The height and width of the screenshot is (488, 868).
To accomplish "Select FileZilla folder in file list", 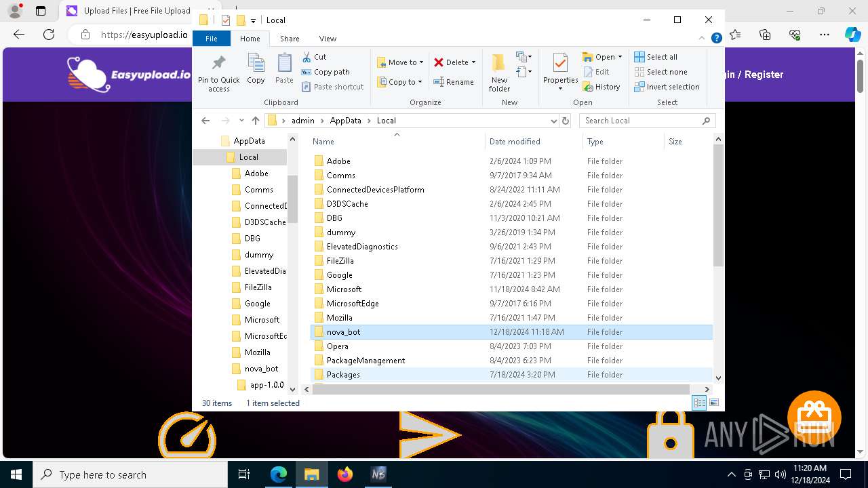I will coord(512,261).
